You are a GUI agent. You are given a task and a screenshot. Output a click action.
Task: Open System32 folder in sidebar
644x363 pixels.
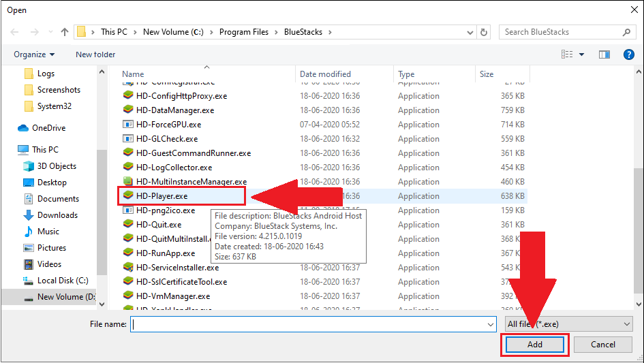click(48, 106)
